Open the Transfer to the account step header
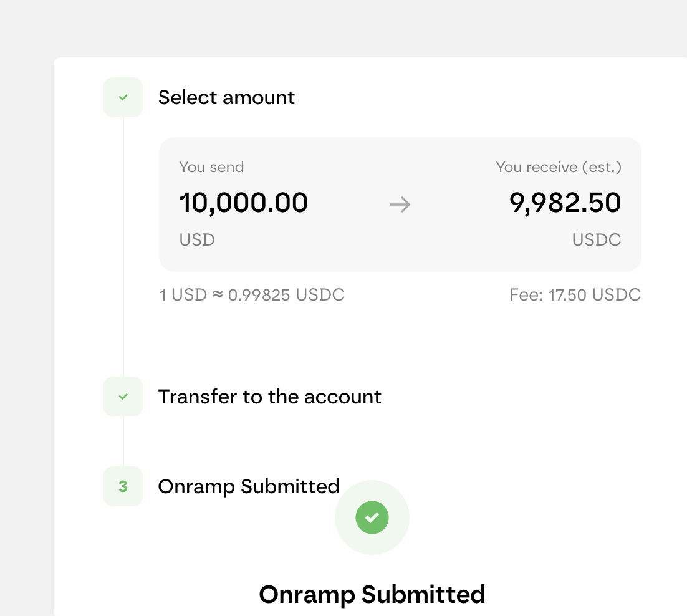 pos(270,397)
